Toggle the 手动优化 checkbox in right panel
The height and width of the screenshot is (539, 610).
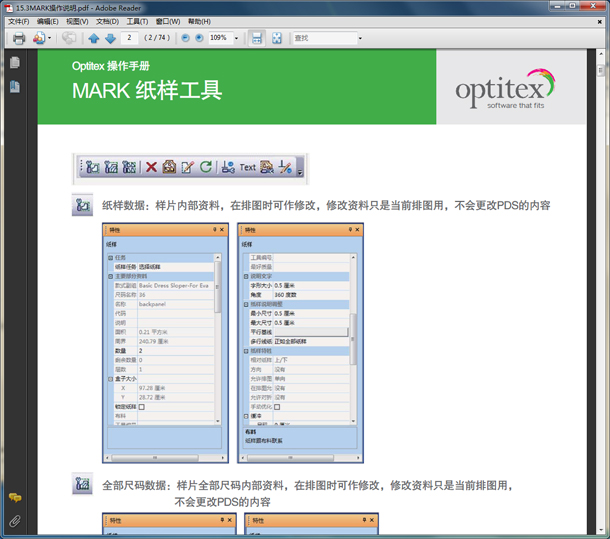click(277, 407)
